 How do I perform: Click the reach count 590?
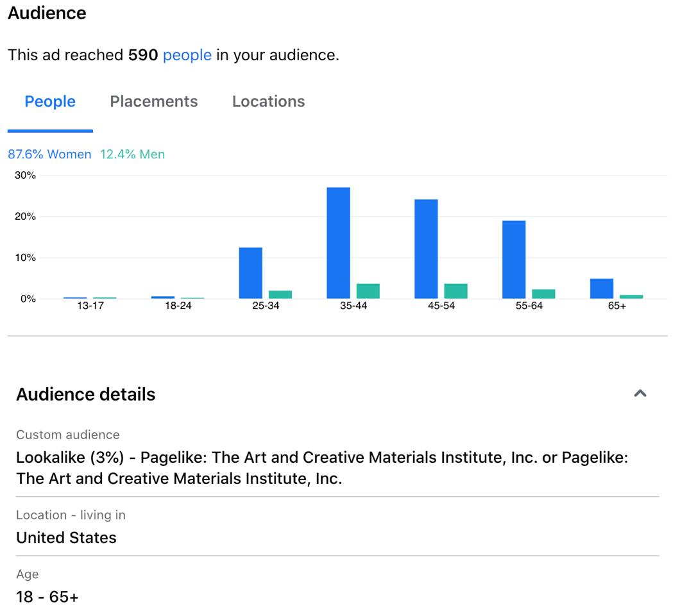142,55
